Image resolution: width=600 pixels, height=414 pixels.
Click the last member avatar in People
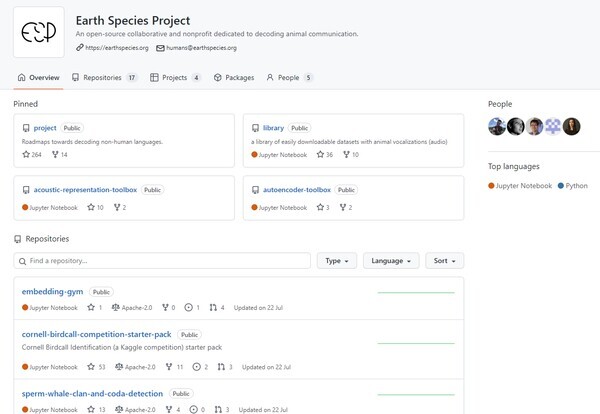(x=571, y=126)
